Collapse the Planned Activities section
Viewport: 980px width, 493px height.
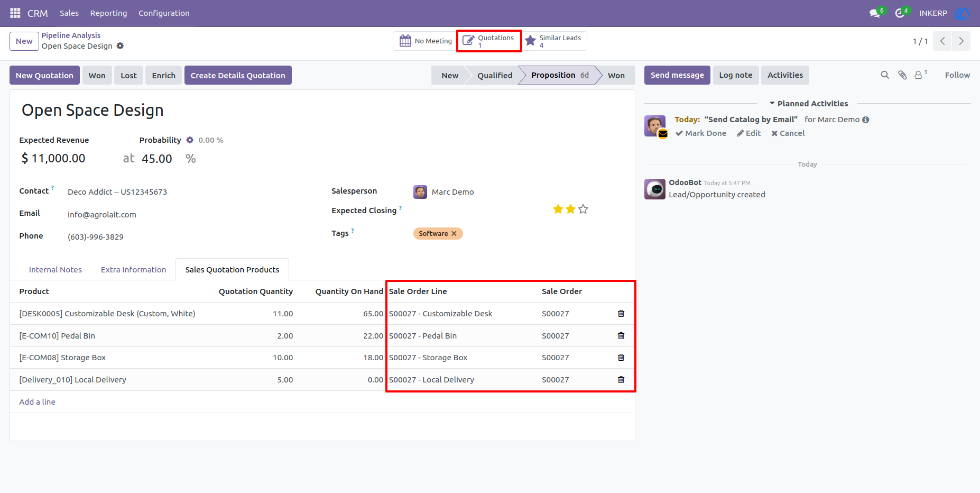[809, 104]
